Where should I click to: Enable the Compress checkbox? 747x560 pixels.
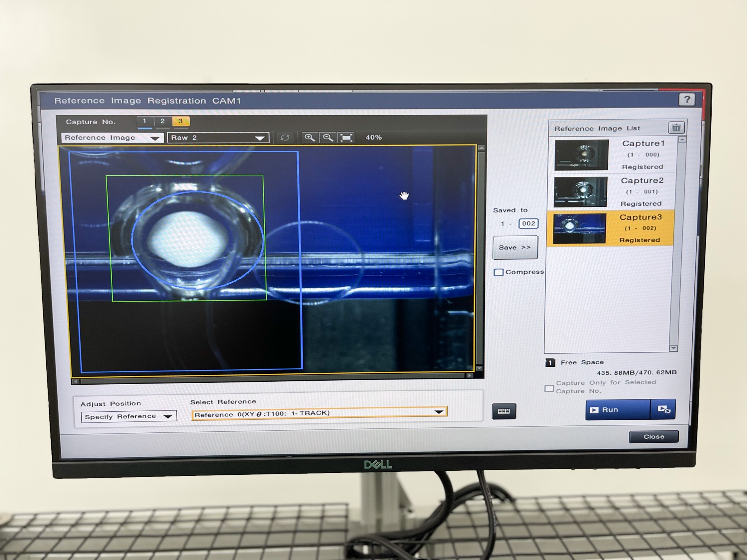click(498, 272)
